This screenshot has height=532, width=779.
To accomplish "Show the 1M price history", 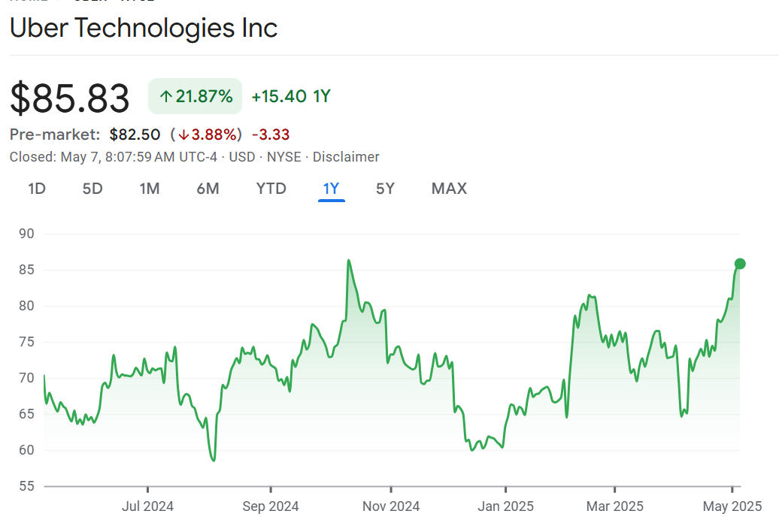I will coord(150,189).
